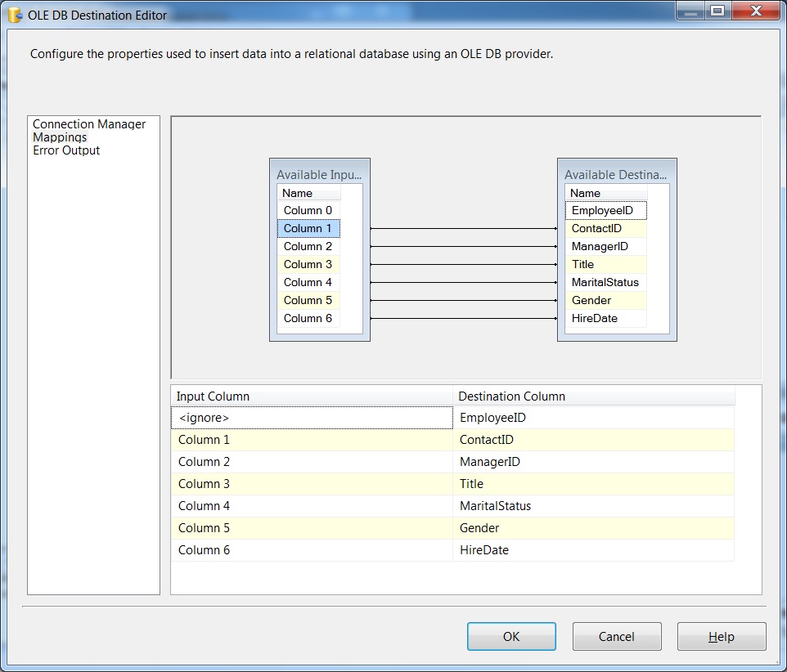The width and height of the screenshot is (787, 672).
Task: Confirm changes with the OK button
Action: point(511,636)
